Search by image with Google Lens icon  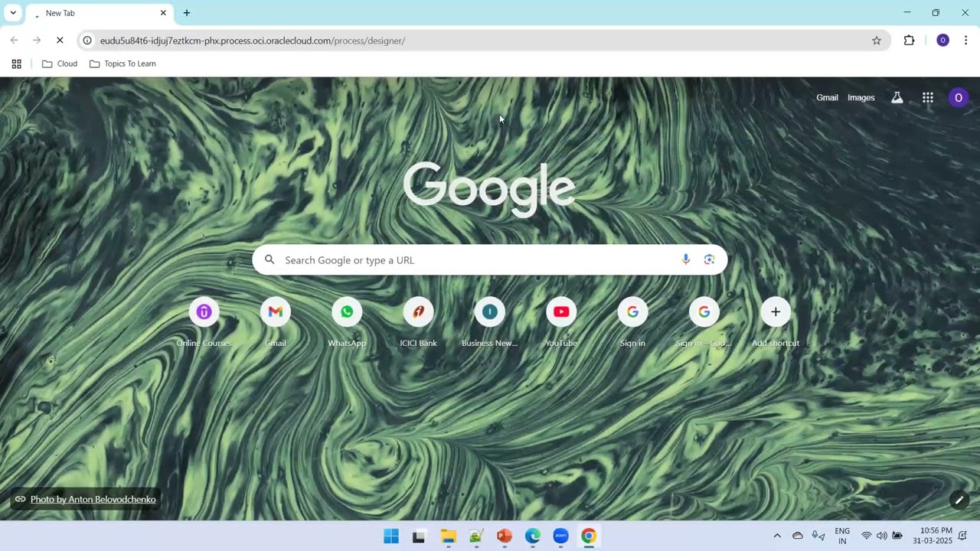709,260
